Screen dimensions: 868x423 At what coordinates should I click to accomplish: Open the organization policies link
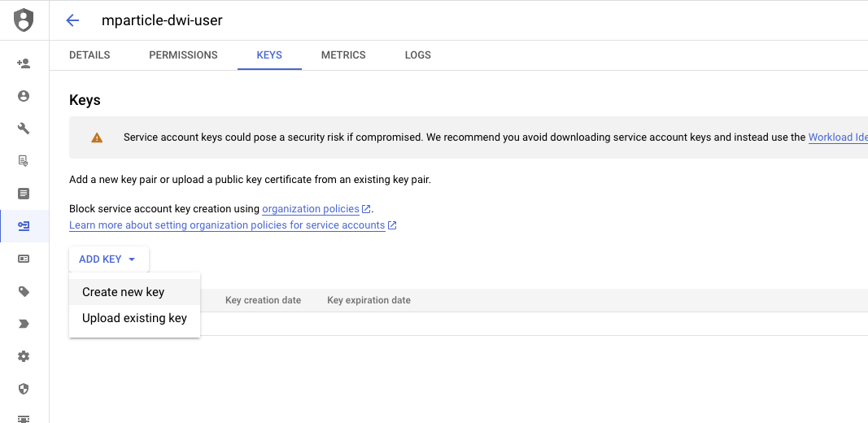coord(311,209)
